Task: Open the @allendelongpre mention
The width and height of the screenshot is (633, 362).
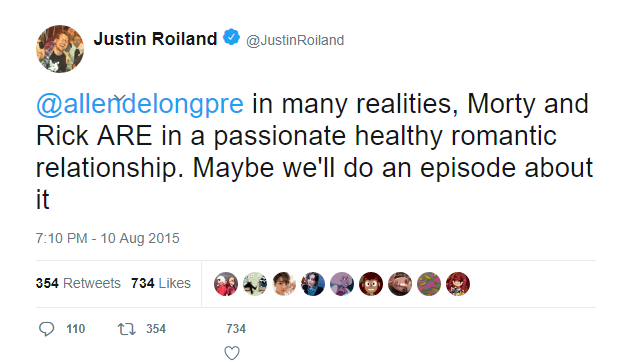Action: 140,104
